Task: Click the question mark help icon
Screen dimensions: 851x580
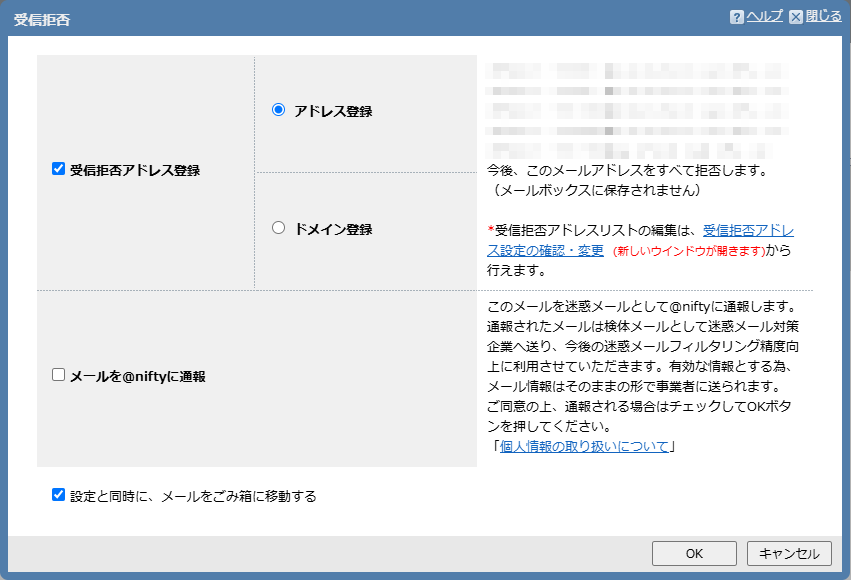Action: pyautogui.click(x=736, y=17)
